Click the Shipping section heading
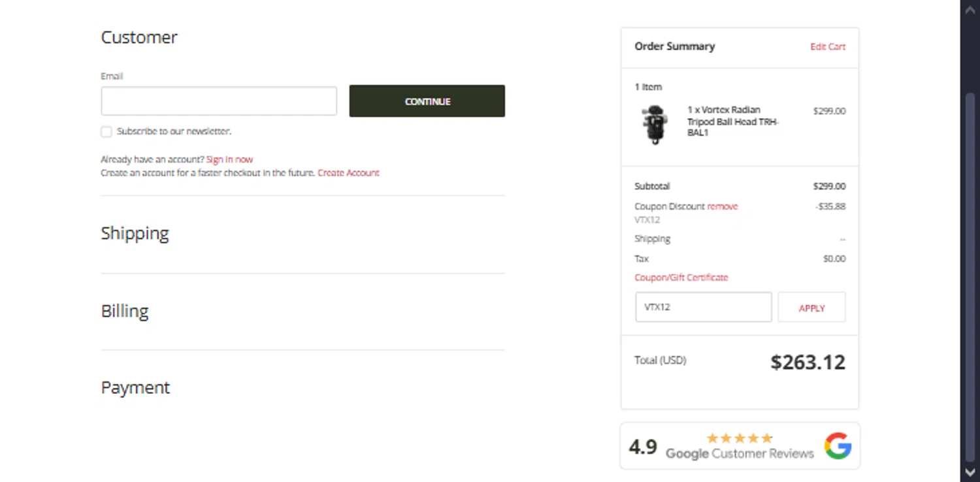The image size is (980, 482). pos(135,234)
